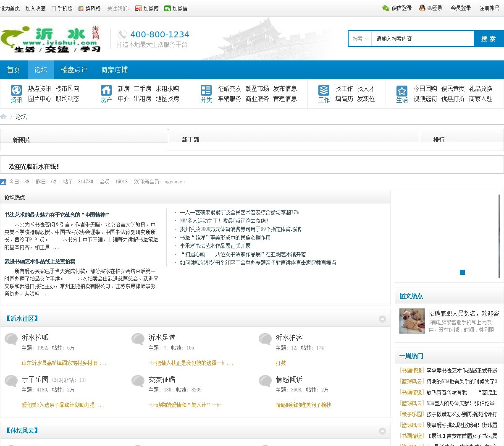Open the 生活 star icon
The image size is (504, 446).
[402, 91]
